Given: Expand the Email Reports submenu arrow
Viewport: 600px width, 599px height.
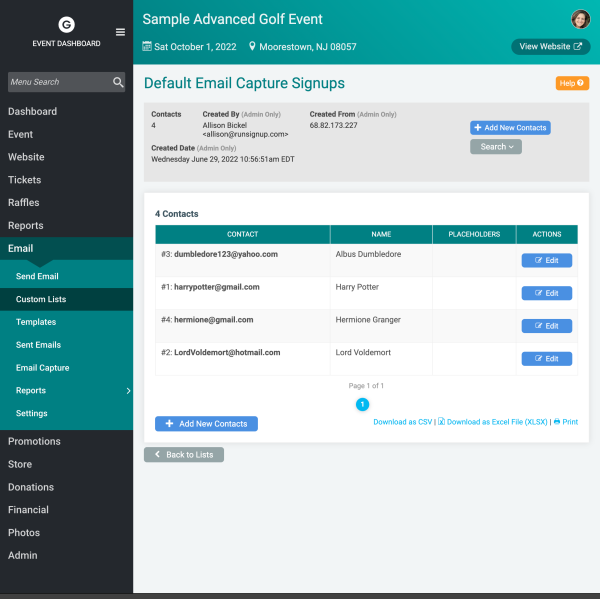Looking at the screenshot, I should click(128, 390).
